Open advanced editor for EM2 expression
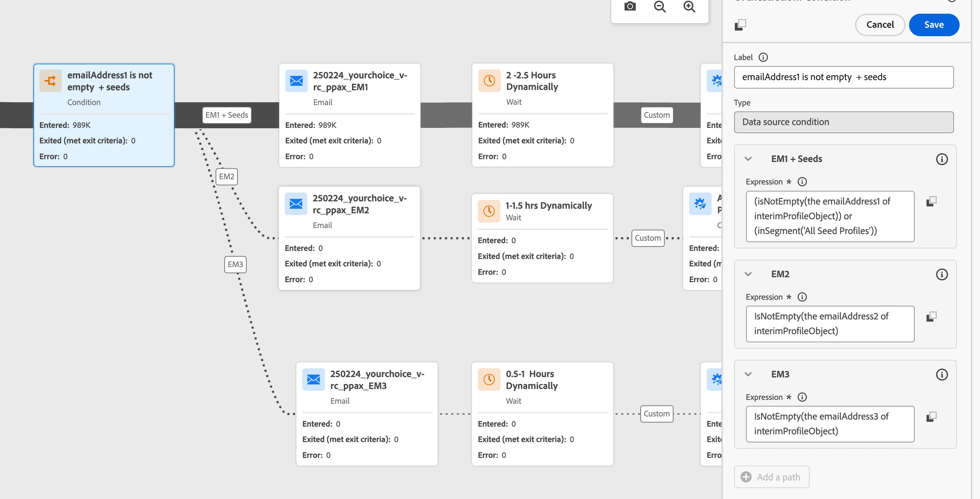 (931, 316)
